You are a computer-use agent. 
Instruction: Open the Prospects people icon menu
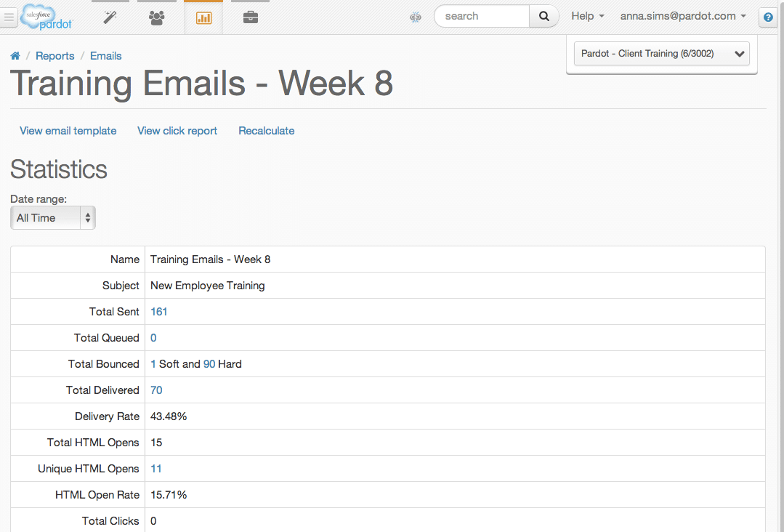pos(156,17)
